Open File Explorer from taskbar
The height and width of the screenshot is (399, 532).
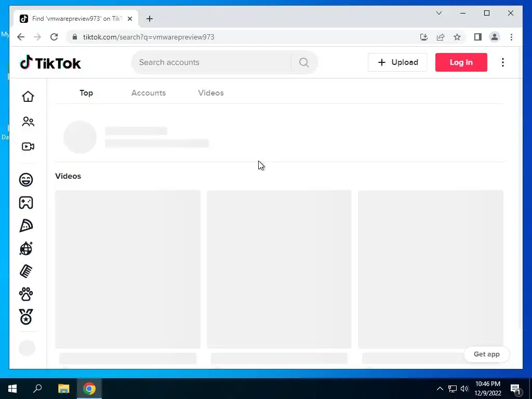pyautogui.click(x=63, y=389)
